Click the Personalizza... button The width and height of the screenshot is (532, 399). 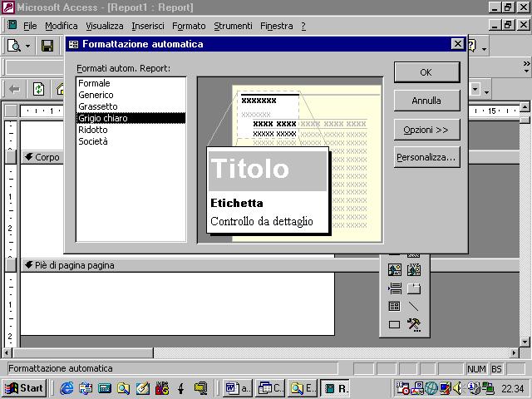tap(426, 157)
